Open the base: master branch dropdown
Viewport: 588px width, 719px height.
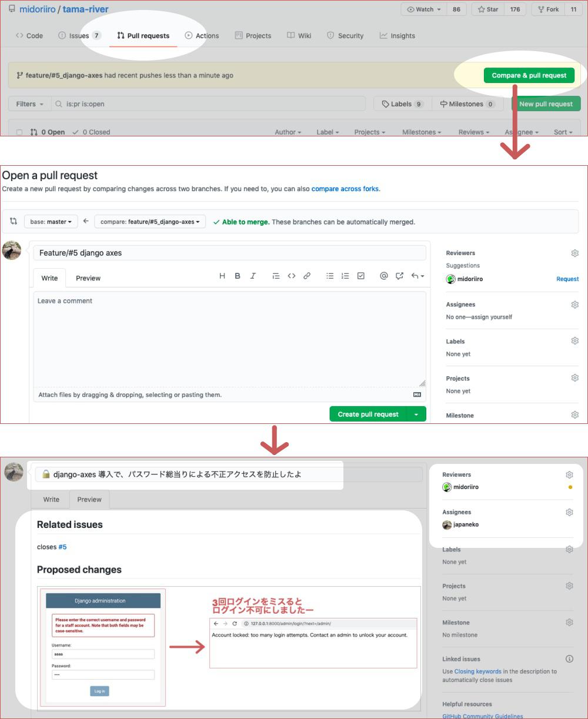pyautogui.click(x=51, y=222)
